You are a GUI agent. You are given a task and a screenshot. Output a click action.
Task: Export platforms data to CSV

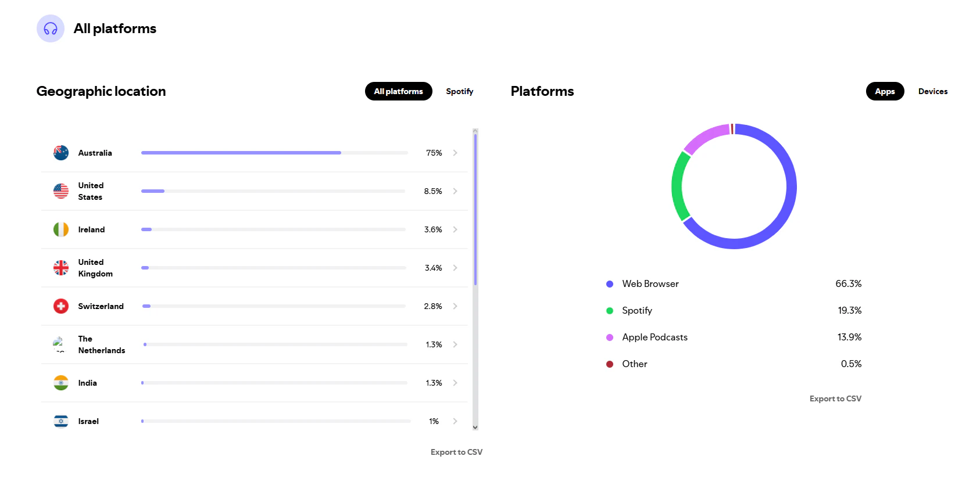[835, 398]
